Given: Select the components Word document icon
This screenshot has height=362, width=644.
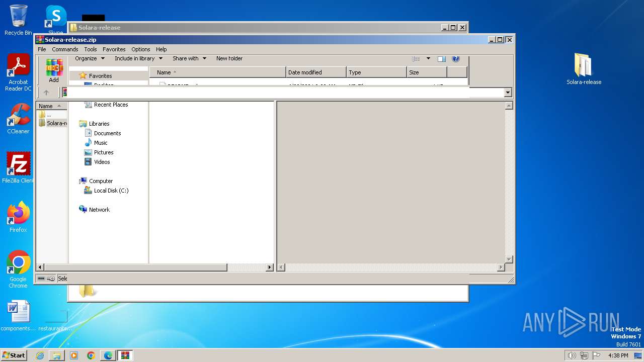Looking at the screenshot, I should pos(19,316).
